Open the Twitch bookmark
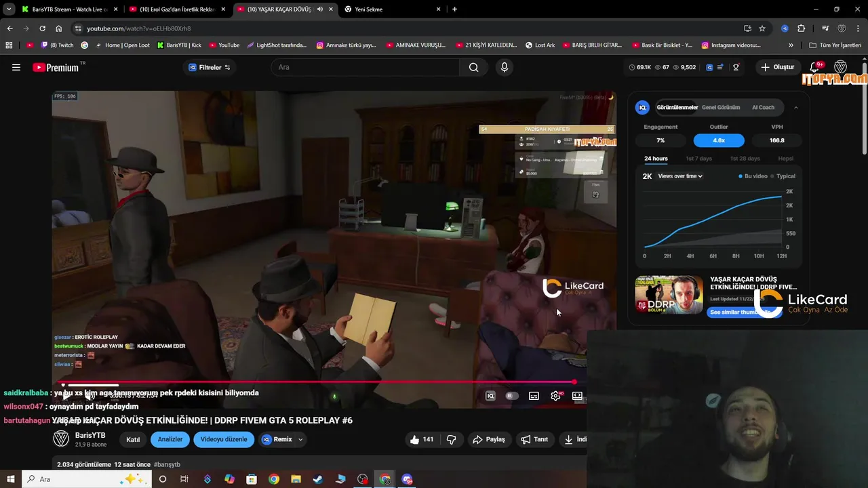The width and height of the screenshot is (868, 488). click(57, 45)
